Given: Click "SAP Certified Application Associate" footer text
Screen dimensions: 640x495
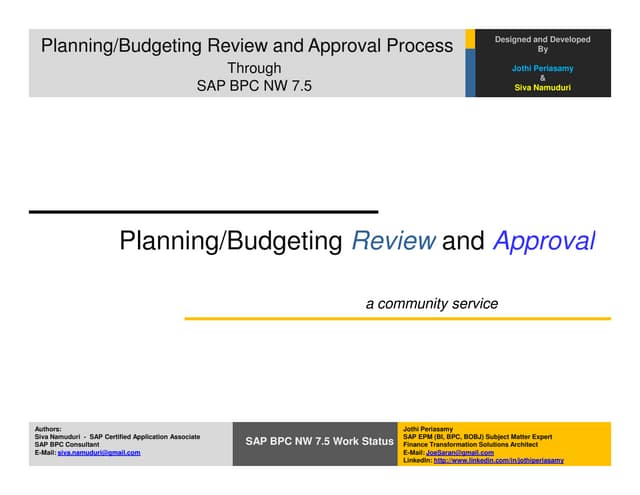Looking at the screenshot, I should (x=144, y=437).
